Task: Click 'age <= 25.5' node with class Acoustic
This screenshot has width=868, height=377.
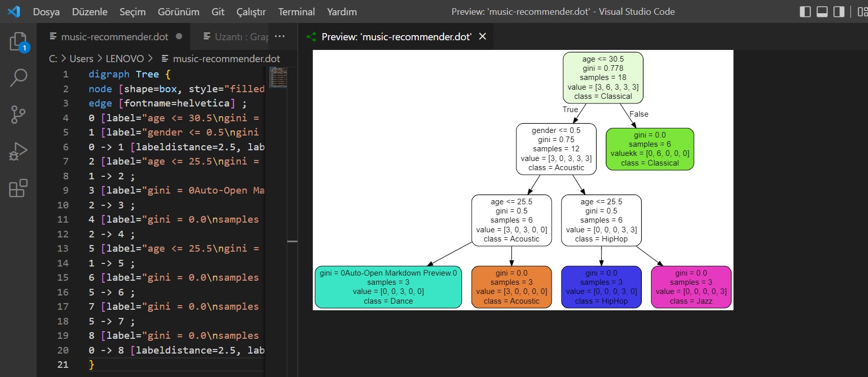Action: pyautogui.click(x=511, y=220)
